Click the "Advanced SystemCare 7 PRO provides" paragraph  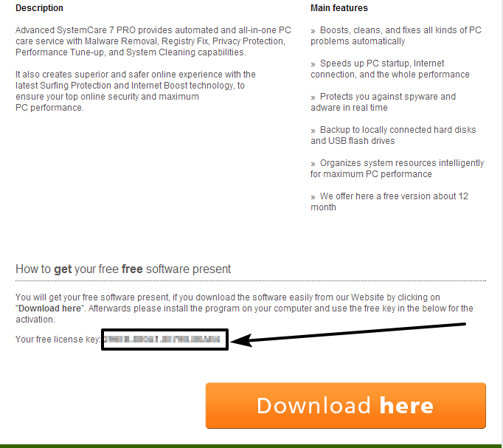(x=153, y=41)
